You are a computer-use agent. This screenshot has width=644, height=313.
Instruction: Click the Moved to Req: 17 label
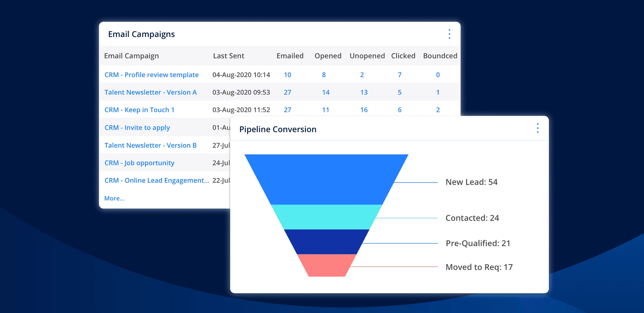[479, 267]
